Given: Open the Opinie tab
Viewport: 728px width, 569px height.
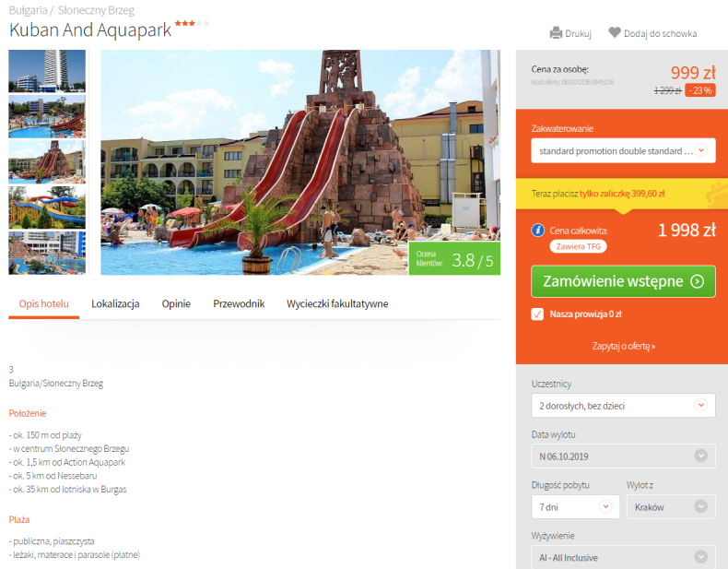Looking at the screenshot, I should pos(176,303).
